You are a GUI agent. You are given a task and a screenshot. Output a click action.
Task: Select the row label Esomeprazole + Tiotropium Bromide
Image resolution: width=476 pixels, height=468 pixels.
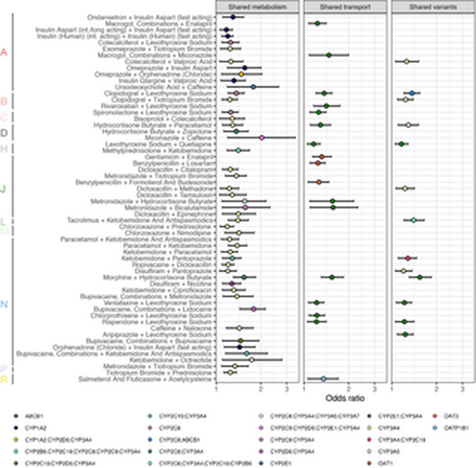[157, 49]
